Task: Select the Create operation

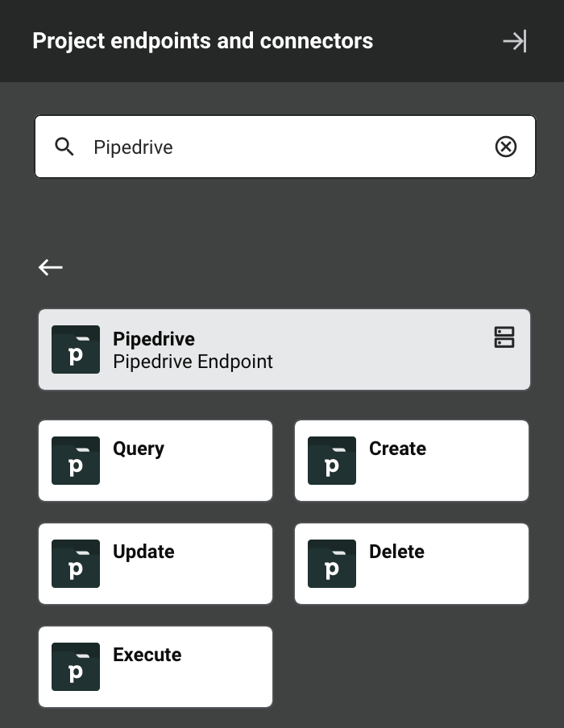Action: [412, 460]
